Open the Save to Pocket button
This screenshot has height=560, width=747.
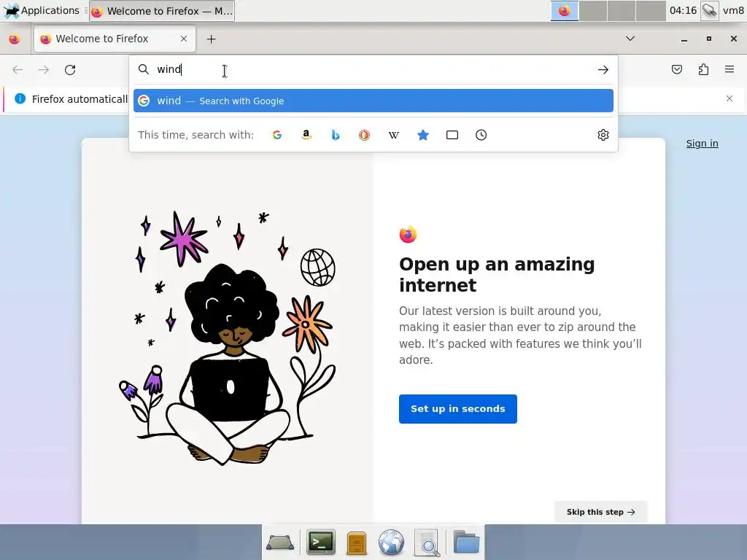[x=677, y=69]
